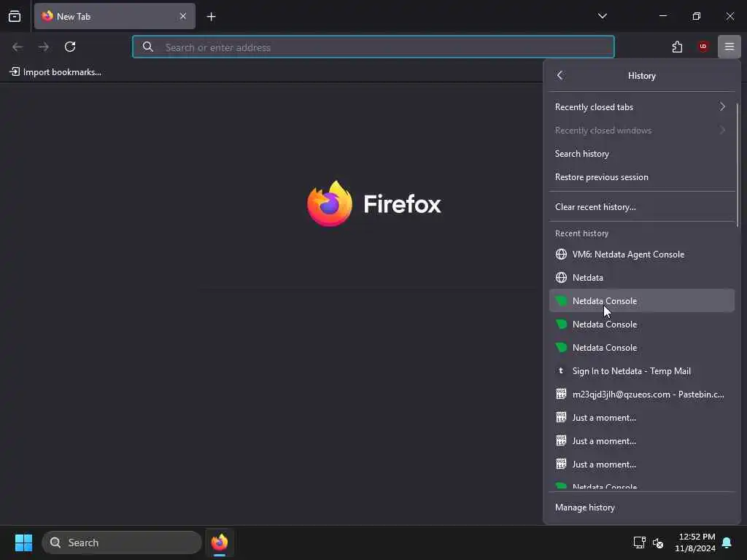Open the highlighted Netdata Console entry
This screenshot has width=747, height=560.
[642, 301]
